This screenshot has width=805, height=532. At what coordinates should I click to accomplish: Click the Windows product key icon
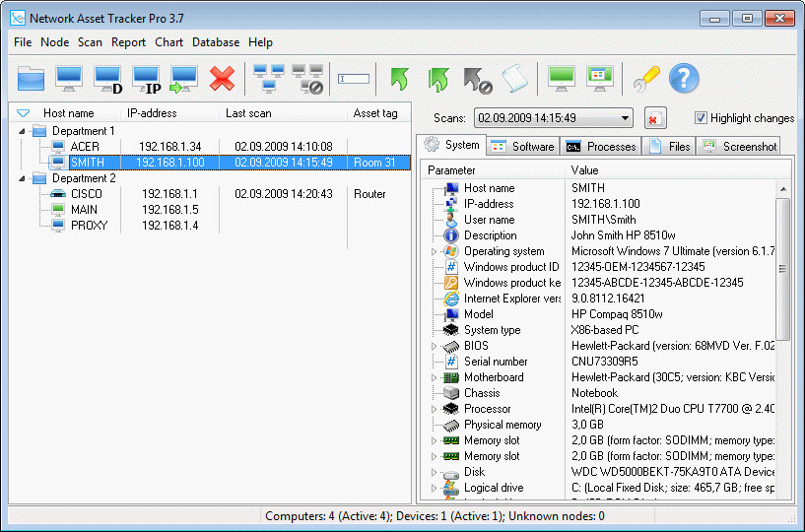[x=450, y=283]
